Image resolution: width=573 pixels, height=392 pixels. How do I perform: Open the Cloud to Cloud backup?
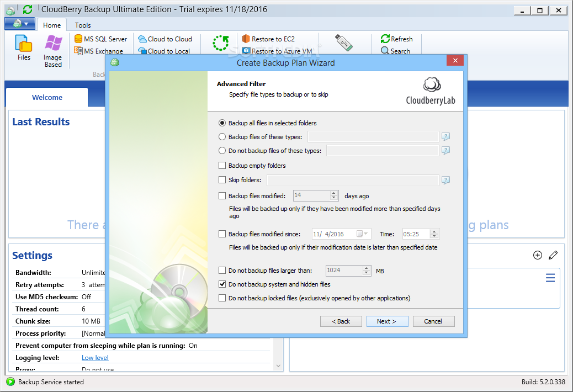pyautogui.click(x=165, y=39)
